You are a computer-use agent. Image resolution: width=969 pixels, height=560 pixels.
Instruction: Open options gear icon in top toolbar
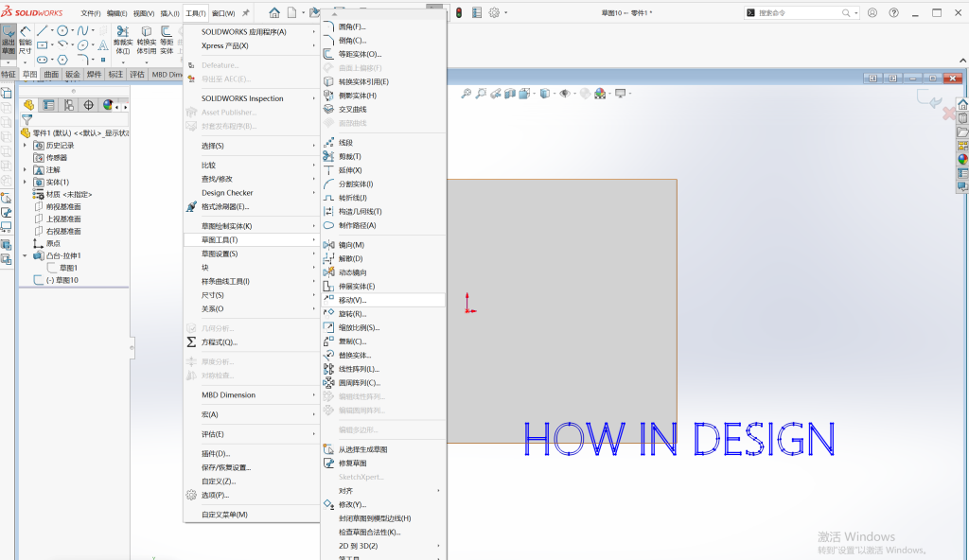(x=494, y=12)
